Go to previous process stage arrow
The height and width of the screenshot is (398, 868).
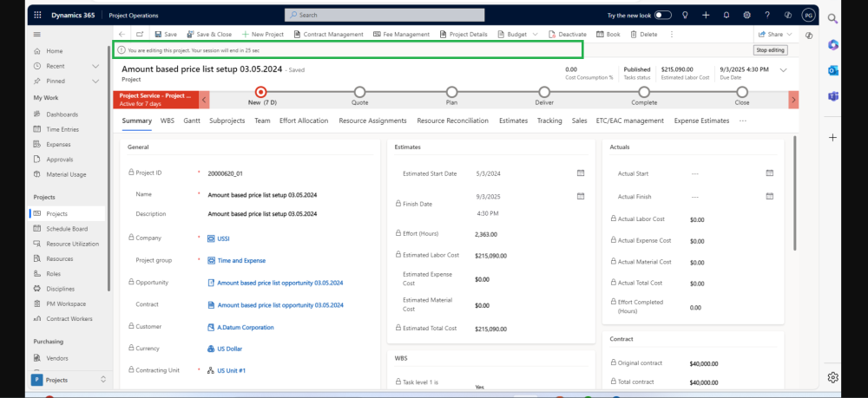coord(205,100)
